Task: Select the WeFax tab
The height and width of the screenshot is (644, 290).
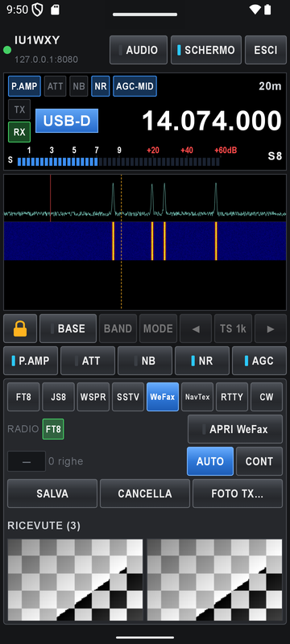Action: point(163,397)
